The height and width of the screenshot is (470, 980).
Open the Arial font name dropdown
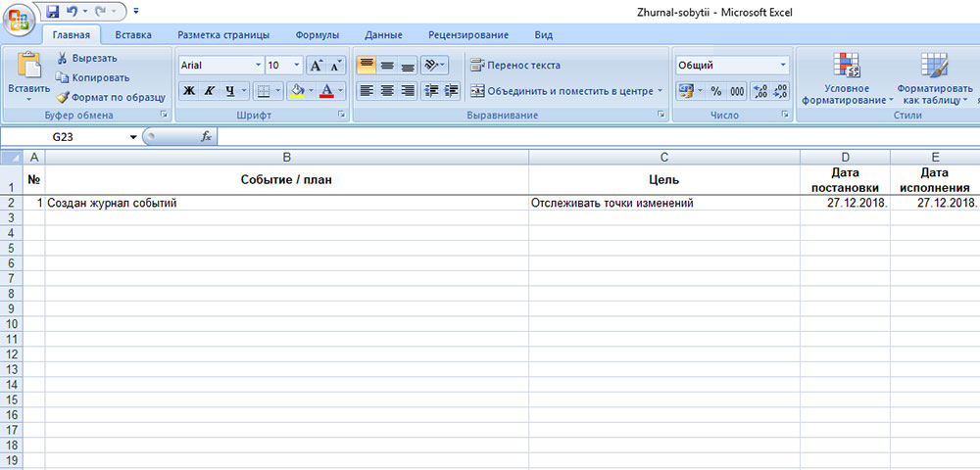click(x=260, y=65)
